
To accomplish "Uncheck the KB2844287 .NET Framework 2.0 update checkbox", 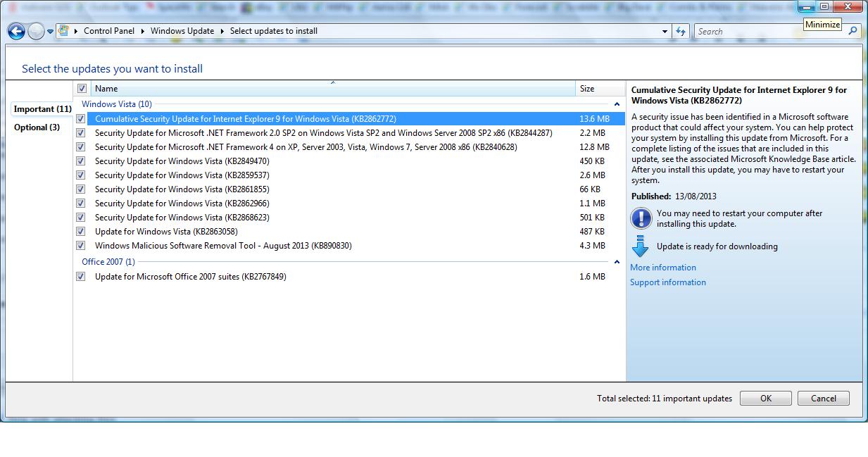I will click(80, 133).
